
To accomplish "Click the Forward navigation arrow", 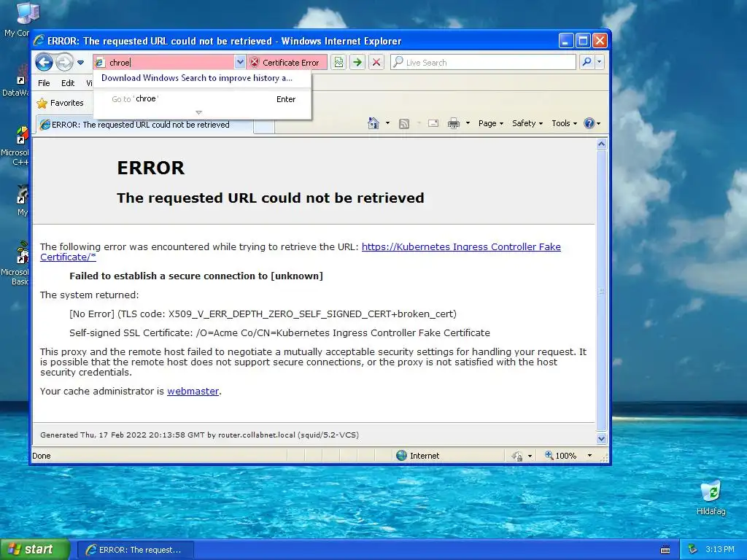I will [x=64, y=63].
